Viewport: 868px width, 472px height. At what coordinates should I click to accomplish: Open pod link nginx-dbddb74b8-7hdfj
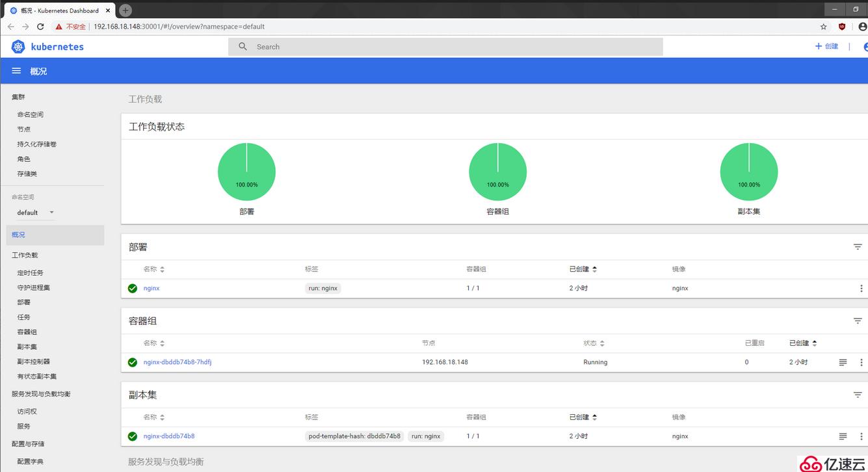pyautogui.click(x=178, y=362)
